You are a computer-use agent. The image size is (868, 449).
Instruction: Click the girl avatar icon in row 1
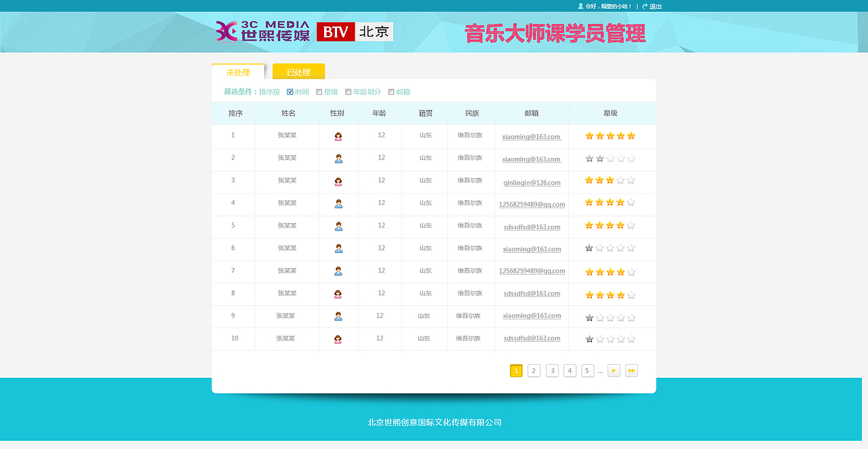(x=338, y=136)
